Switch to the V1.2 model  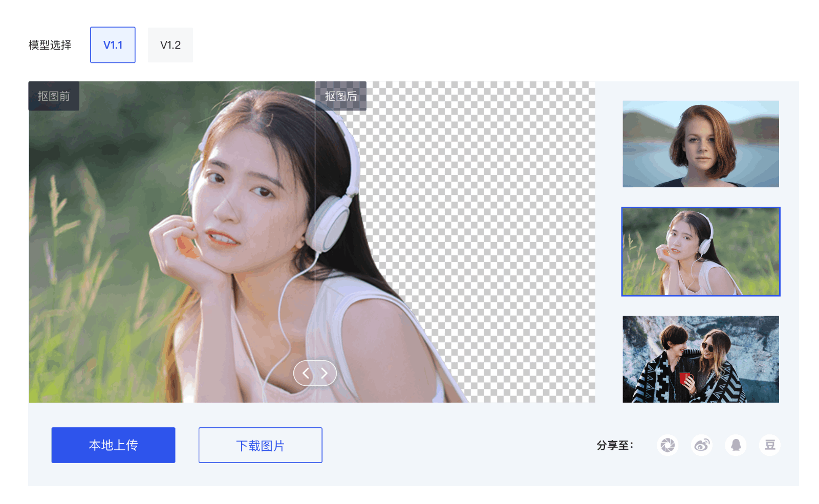(170, 45)
